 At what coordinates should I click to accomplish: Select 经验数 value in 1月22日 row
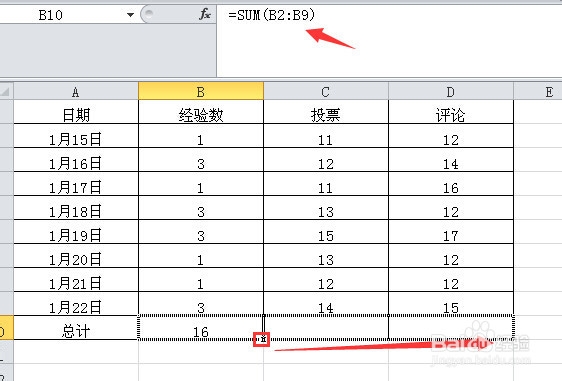(x=201, y=304)
